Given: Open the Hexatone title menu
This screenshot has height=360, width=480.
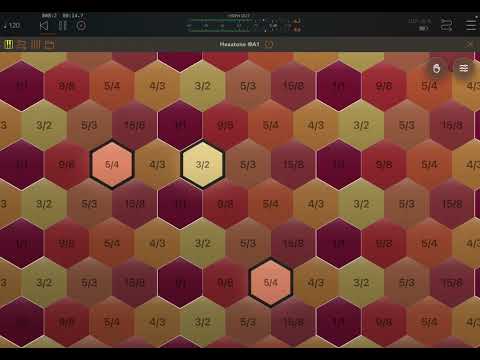Looking at the screenshot, I should pos(239,44).
